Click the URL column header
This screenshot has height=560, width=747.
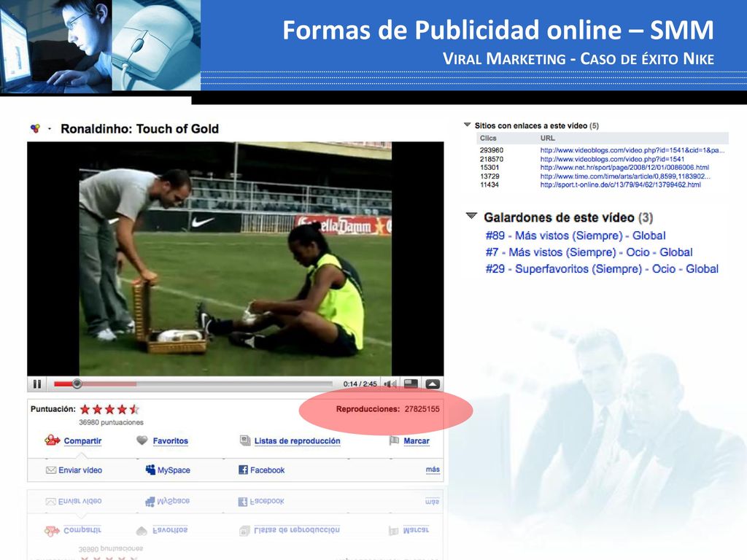click(x=547, y=138)
